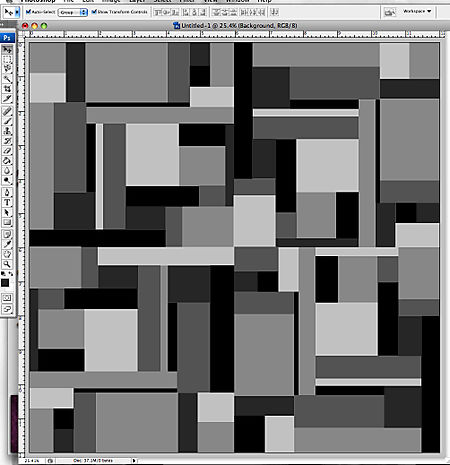Open the Group auto-select dropdown
The image size is (450, 465).
73,12
